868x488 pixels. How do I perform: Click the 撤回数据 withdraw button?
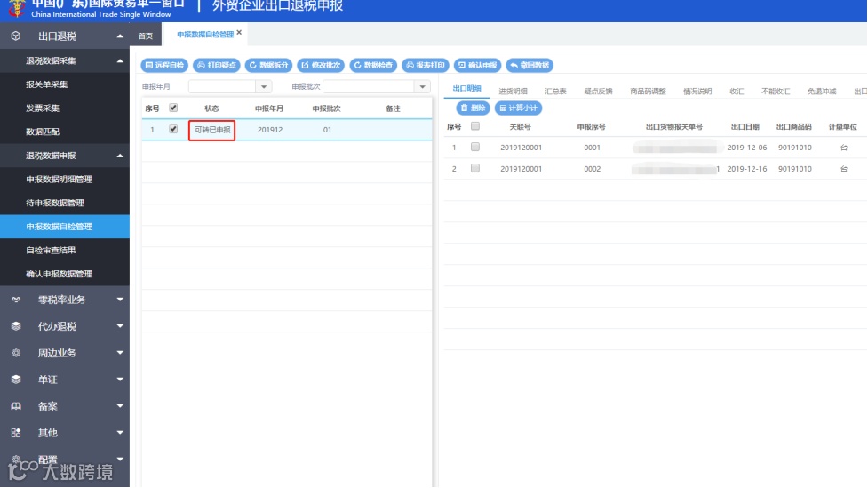pyautogui.click(x=530, y=66)
